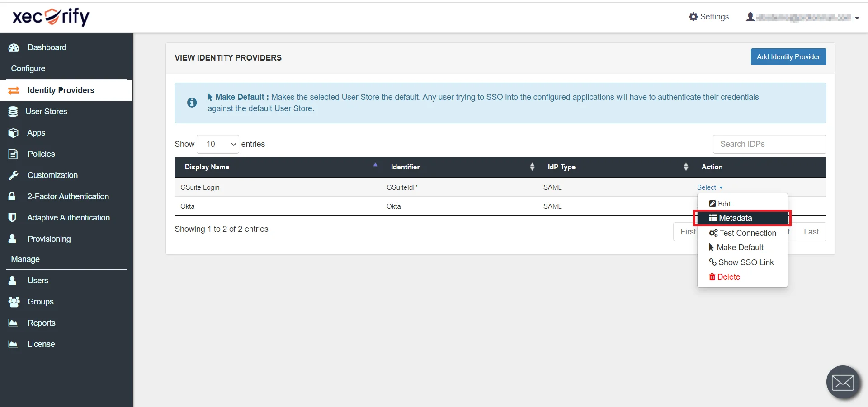868x407 pixels.
Task: Click the Add Identity Provider button
Action: tap(788, 56)
